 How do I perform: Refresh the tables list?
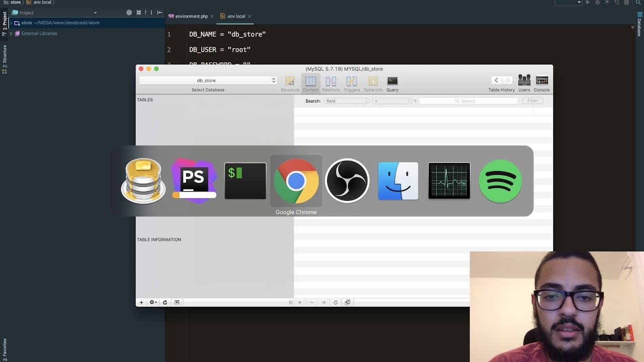[x=165, y=302]
